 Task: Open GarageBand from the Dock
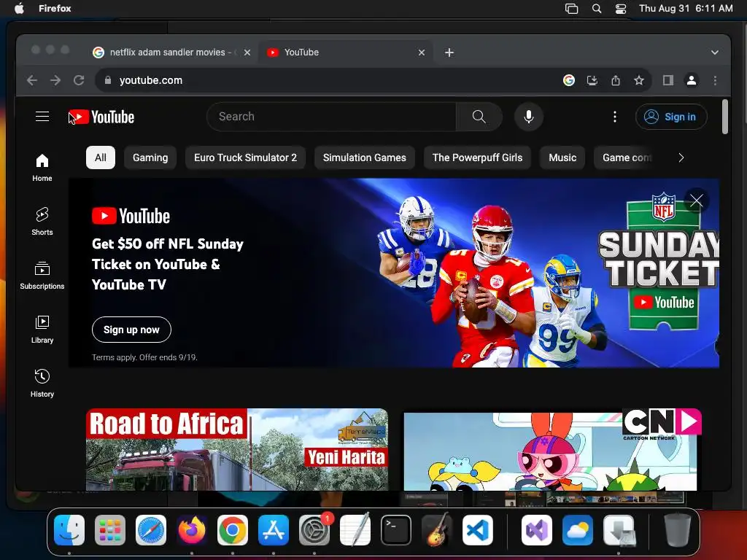point(437,530)
